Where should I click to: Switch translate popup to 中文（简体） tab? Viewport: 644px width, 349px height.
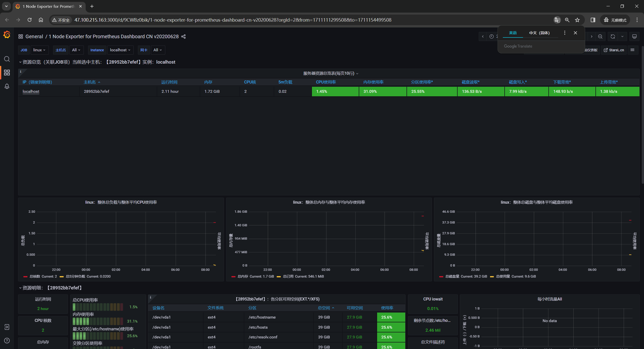(x=539, y=33)
